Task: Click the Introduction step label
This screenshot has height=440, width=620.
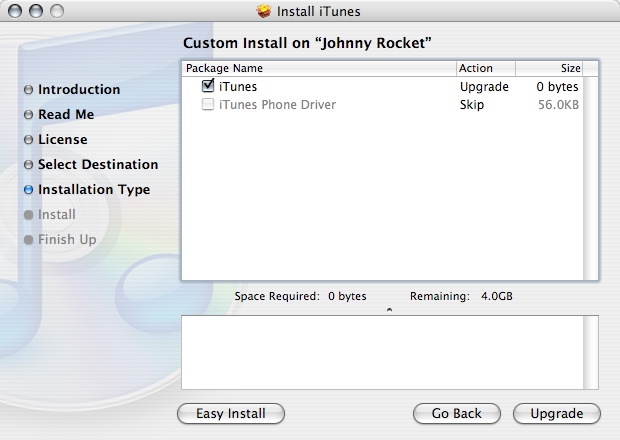Action: pos(79,89)
